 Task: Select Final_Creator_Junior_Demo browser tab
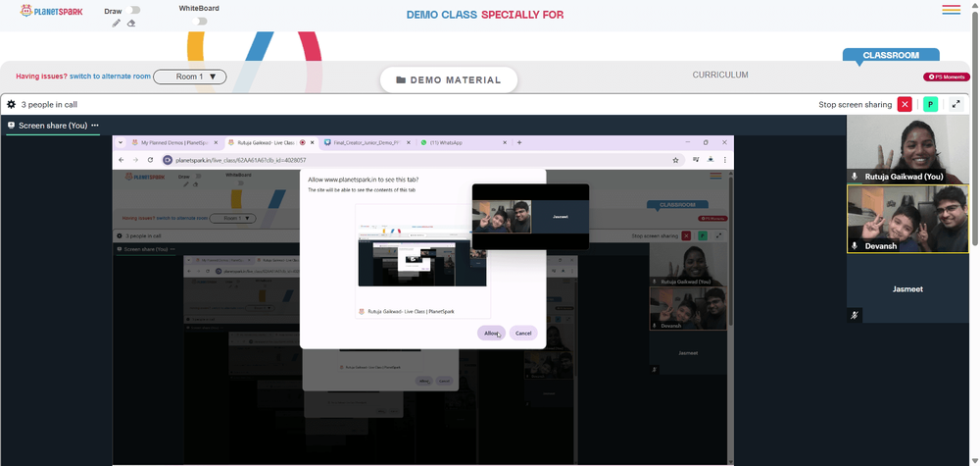[x=367, y=142]
